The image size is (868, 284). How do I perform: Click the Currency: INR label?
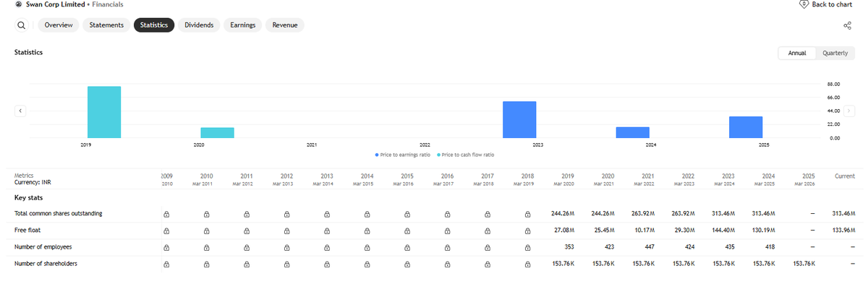(33, 182)
